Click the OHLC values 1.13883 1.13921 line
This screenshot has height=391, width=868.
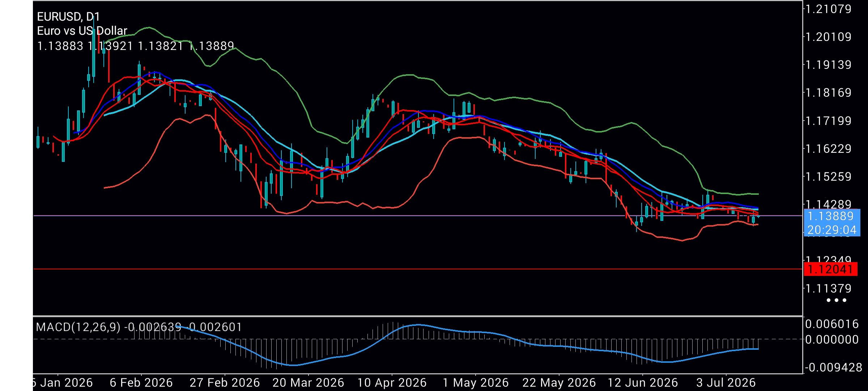(x=136, y=46)
